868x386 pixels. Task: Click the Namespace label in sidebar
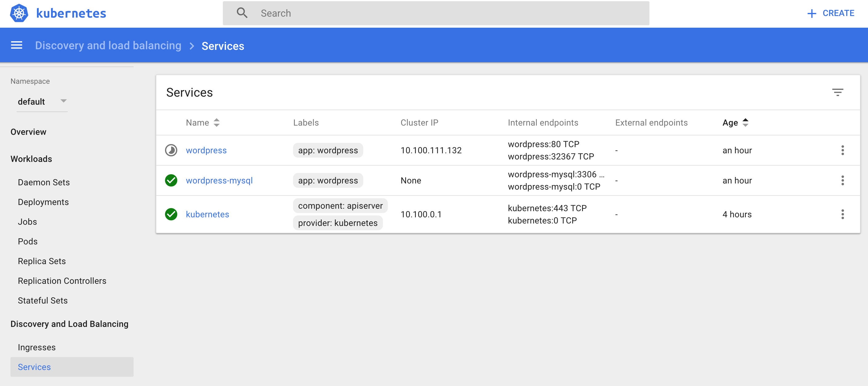[30, 81]
